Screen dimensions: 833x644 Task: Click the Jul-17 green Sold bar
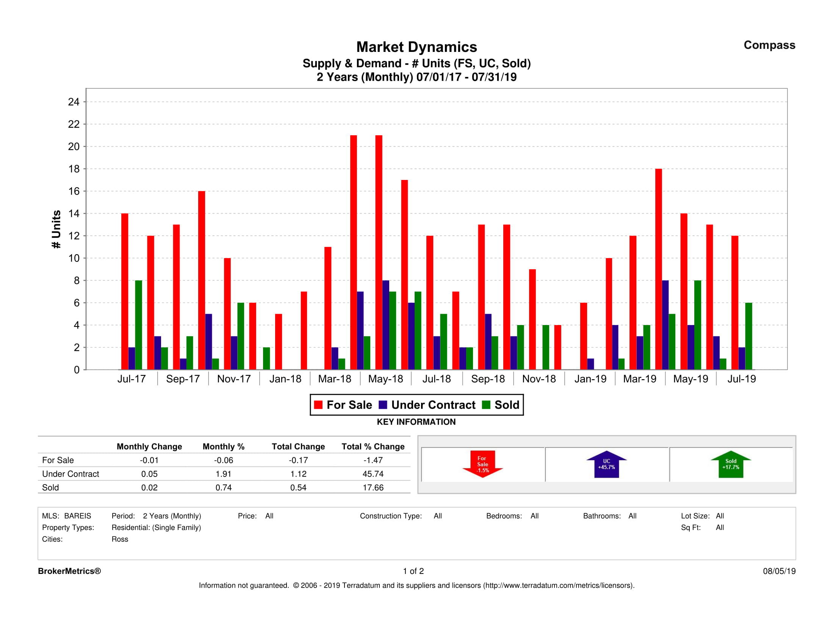coord(138,325)
